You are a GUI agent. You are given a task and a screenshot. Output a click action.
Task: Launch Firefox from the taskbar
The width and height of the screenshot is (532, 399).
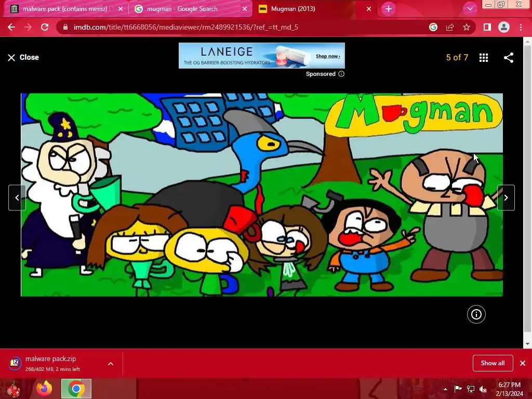44,389
